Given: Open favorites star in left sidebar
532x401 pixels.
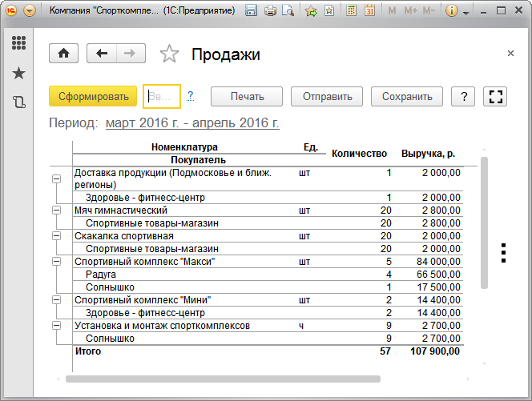Looking at the screenshot, I should point(18,73).
